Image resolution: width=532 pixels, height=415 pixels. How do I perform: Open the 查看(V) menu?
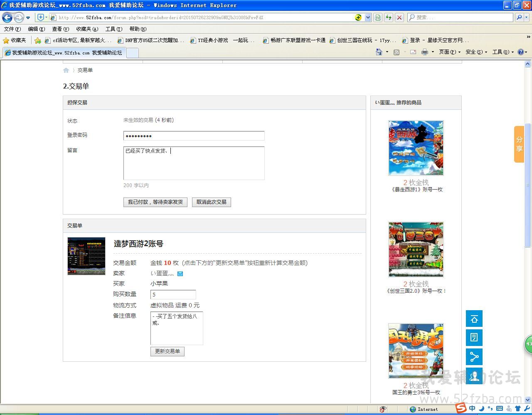tap(60, 29)
